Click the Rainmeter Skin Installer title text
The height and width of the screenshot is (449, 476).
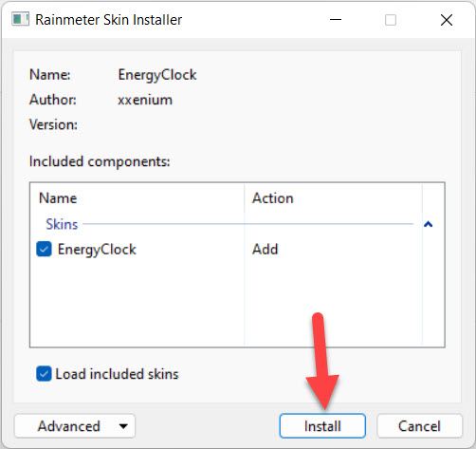click(x=108, y=20)
